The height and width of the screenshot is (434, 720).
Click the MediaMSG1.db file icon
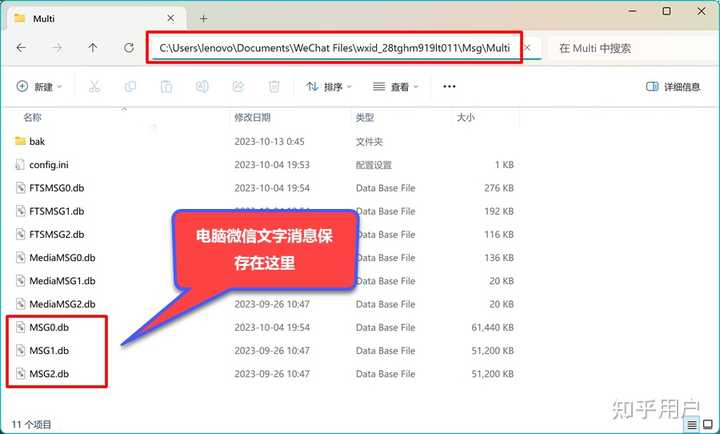click(x=20, y=281)
